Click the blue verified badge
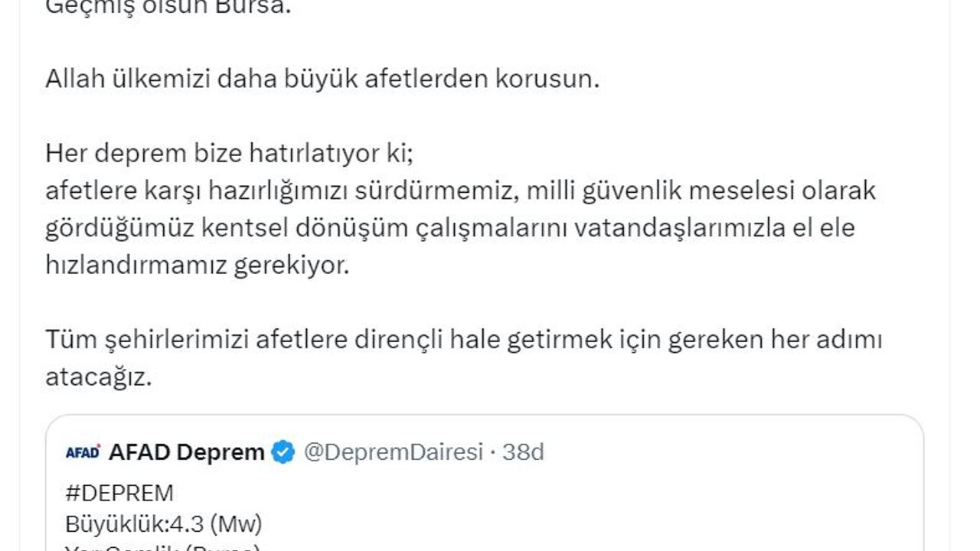 click(283, 452)
